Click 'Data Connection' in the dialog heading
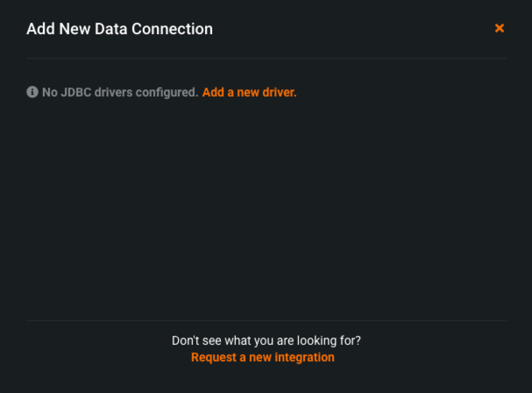 click(x=153, y=29)
